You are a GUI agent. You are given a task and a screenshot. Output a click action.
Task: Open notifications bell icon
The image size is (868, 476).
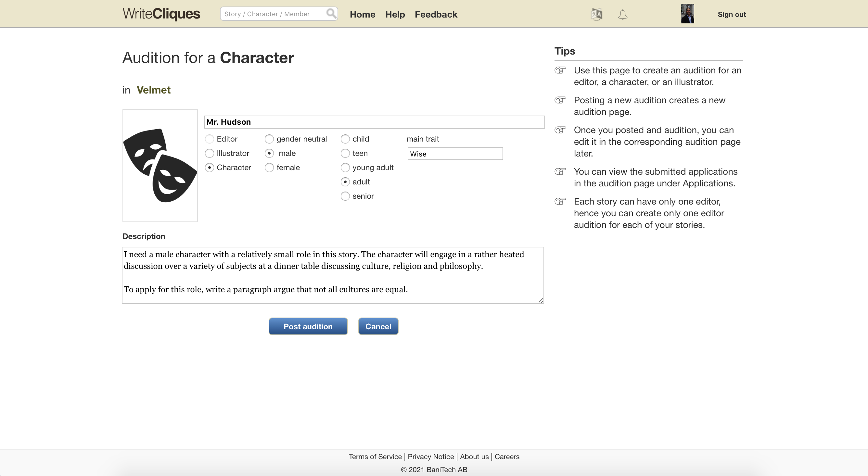pyautogui.click(x=622, y=15)
